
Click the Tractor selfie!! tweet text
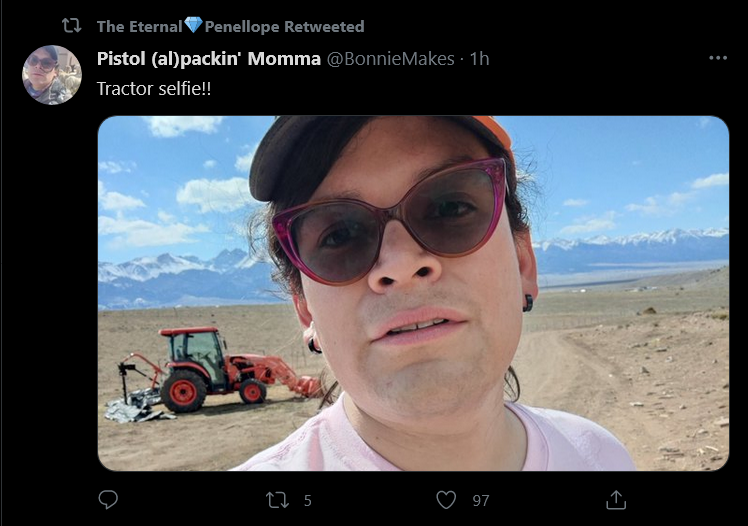coord(154,89)
